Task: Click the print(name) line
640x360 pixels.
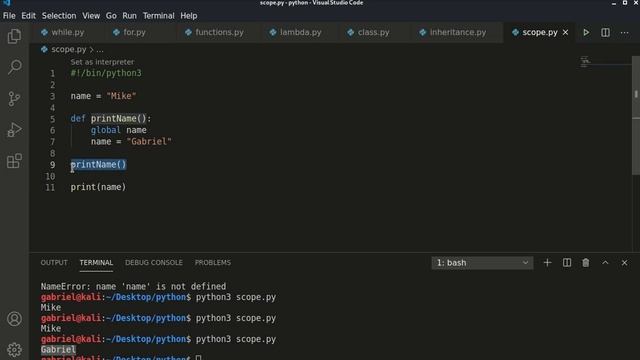Action: 98,187
